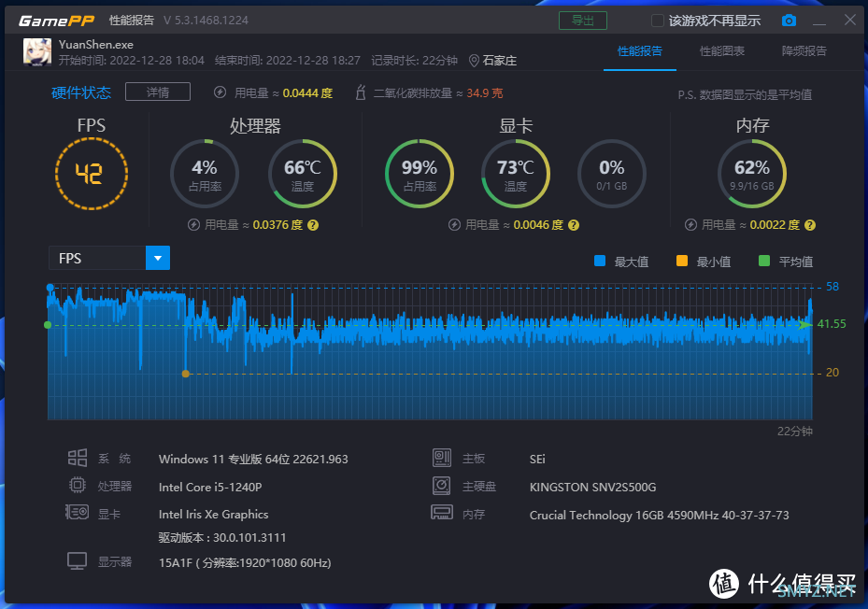868x609 pixels.
Task: Click the CPU usage 4% gauge
Action: tap(205, 174)
